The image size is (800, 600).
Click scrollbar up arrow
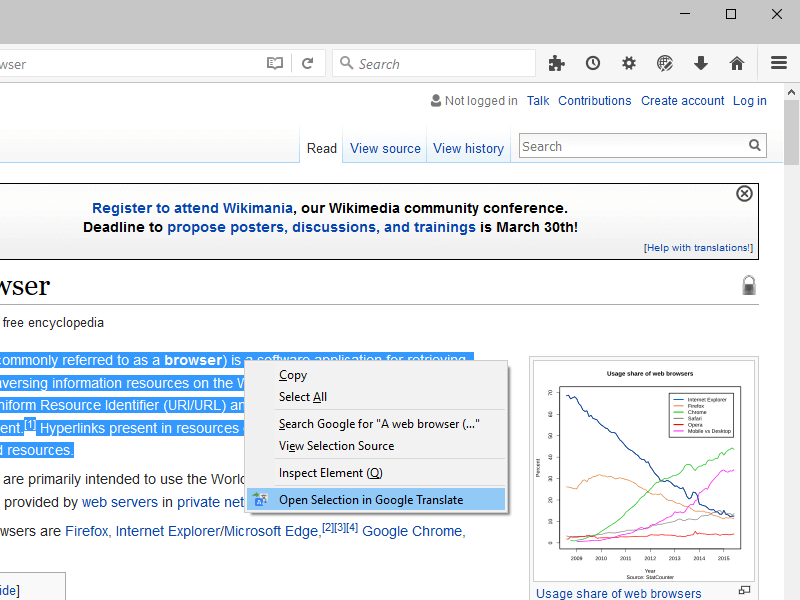[x=791, y=92]
